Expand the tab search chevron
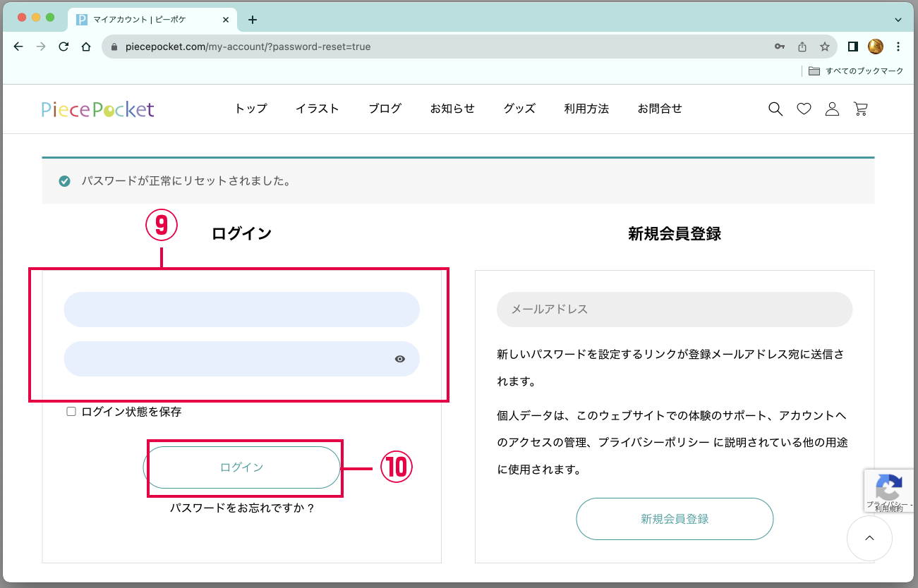 pyautogui.click(x=898, y=20)
